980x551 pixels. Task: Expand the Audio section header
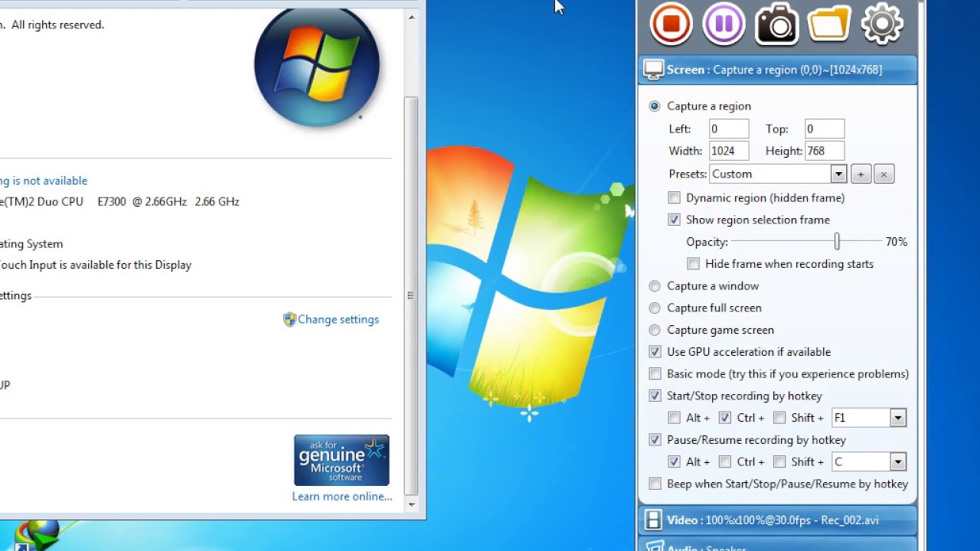777,546
